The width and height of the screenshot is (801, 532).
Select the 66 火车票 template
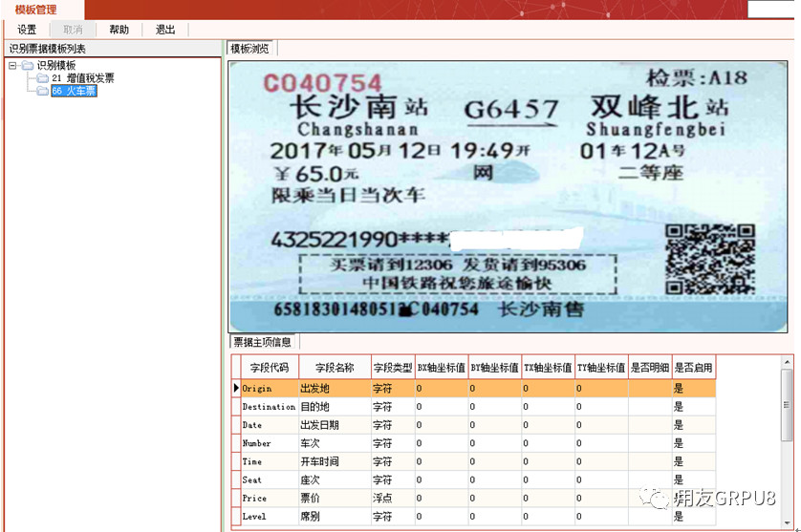[74, 91]
